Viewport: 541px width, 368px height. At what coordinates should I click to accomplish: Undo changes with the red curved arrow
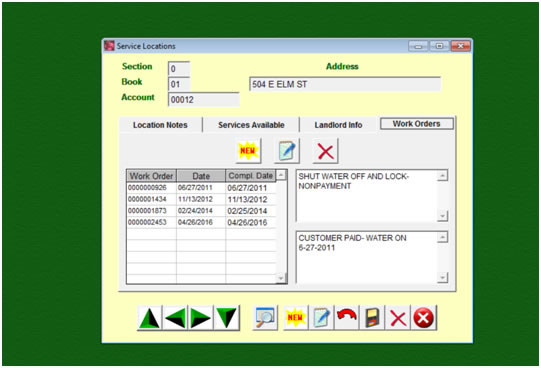click(x=347, y=318)
